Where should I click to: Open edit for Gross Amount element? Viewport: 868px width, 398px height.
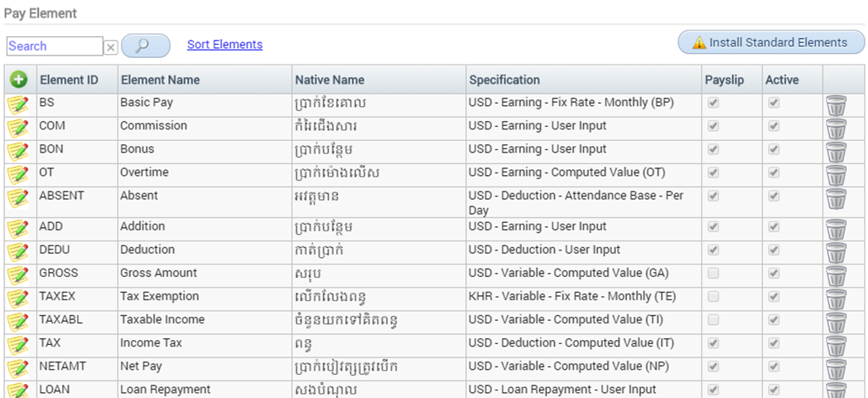[18, 275]
